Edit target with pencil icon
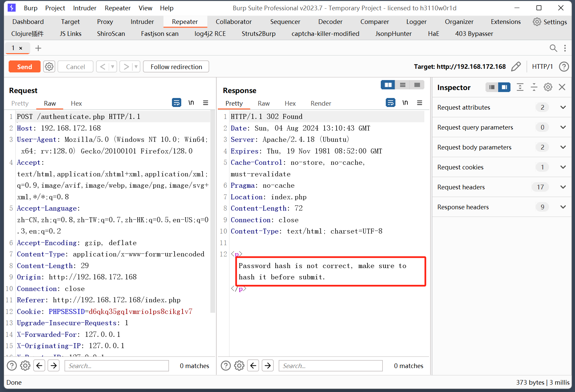The image size is (575, 392). click(516, 67)
